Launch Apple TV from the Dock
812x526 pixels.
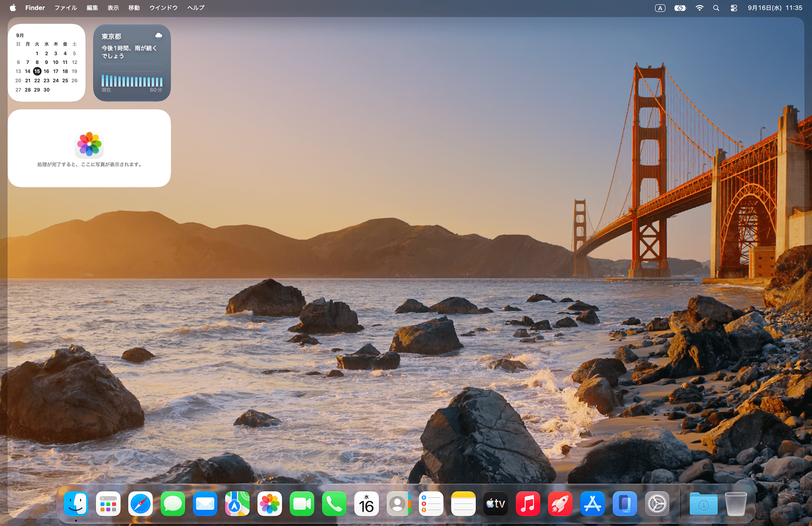[x=496, y=504]
